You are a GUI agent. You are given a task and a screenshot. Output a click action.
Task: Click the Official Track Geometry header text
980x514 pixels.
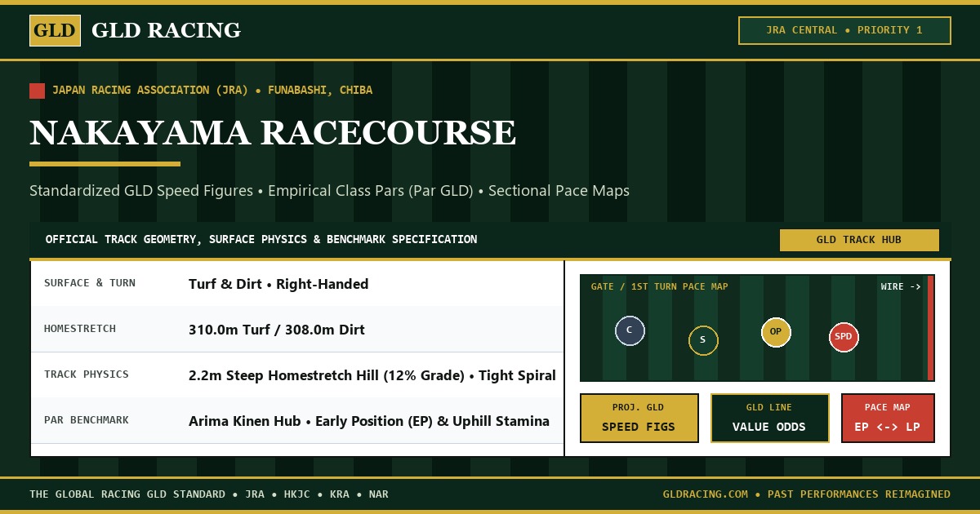[x=261, y=240]
